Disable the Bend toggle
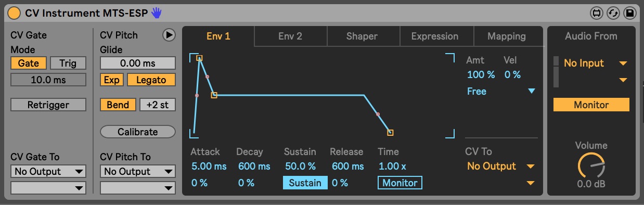This screenshot has height=205, width=644. pos(118,105)
